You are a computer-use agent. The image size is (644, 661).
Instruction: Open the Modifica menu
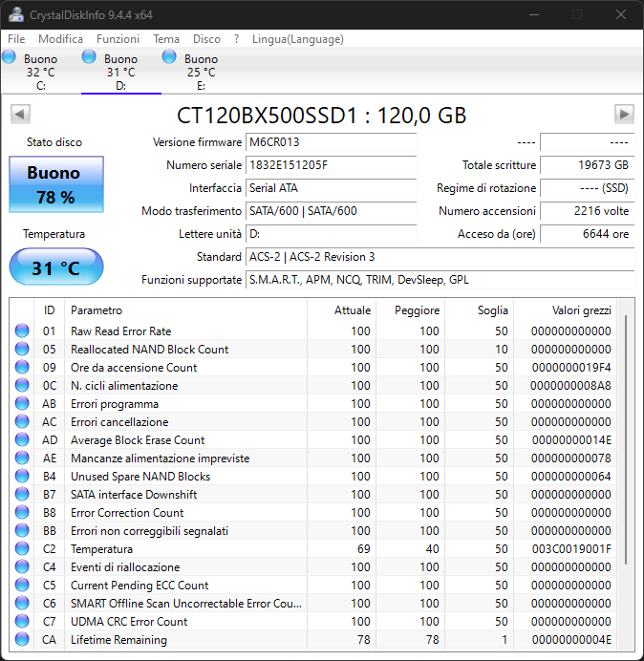click(x=60, y=39)
